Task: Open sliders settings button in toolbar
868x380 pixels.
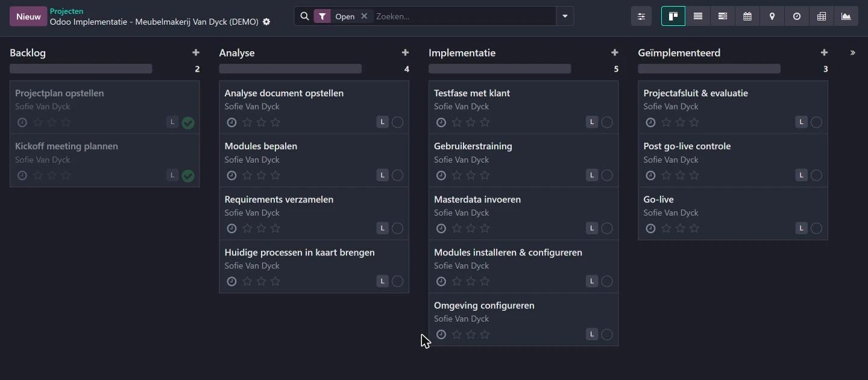Action: pyautogui.click(x=641, y=16)
